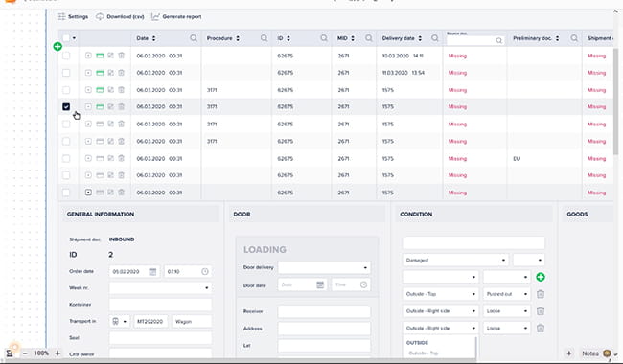The image size is (623, 364).
Task: Open the search for the Delivery date column
Action: click(435, 38)
